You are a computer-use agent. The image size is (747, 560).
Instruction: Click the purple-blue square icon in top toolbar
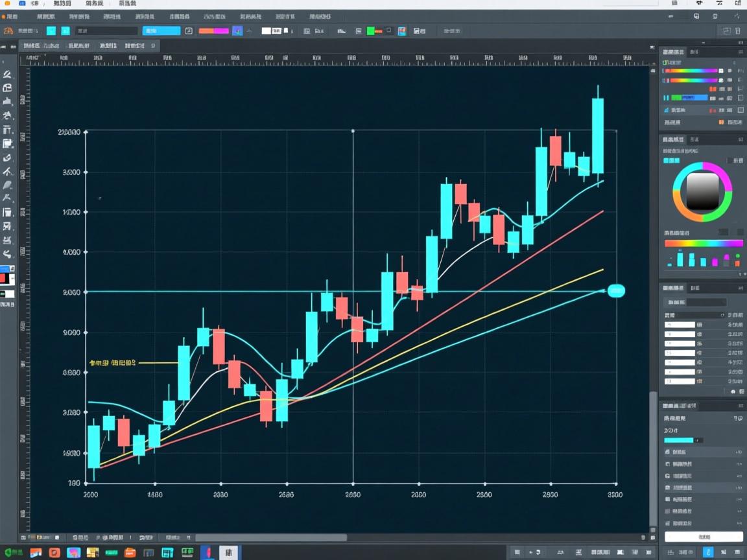click(237, 30)
